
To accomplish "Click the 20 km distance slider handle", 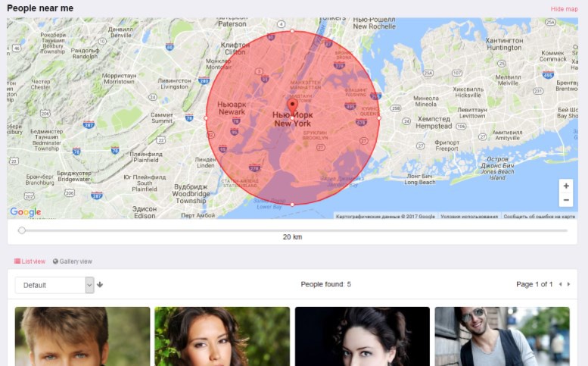I will 22,230.
